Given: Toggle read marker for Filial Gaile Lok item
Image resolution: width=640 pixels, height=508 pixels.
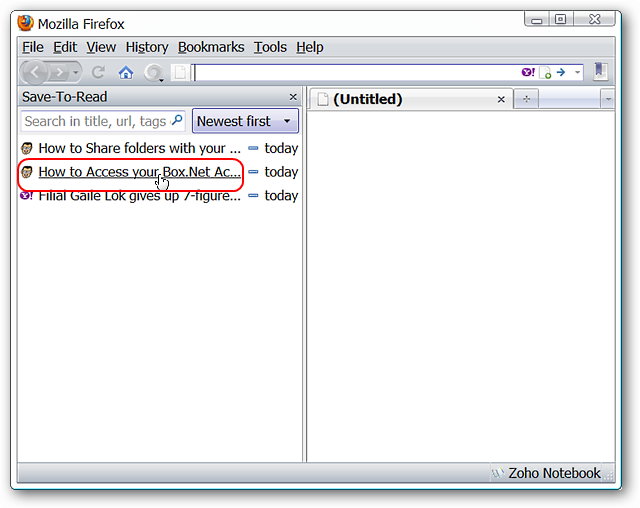Looking at the screenshot, I should tap(253, 195).
